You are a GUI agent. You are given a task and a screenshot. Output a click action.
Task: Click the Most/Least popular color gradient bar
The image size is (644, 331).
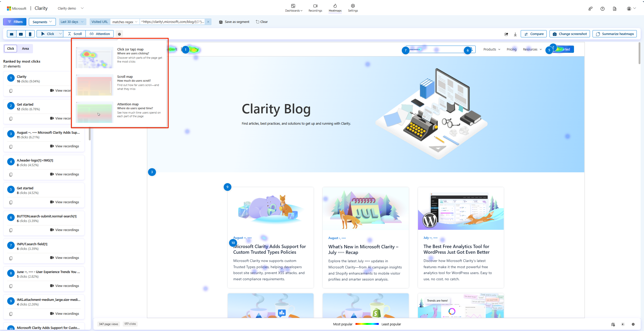367,324
